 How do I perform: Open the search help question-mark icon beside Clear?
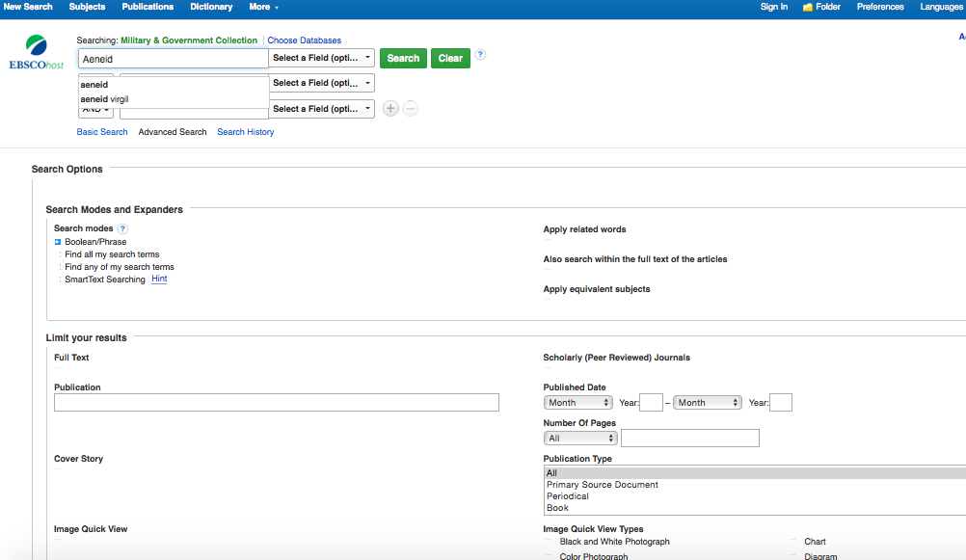(480, 54)
